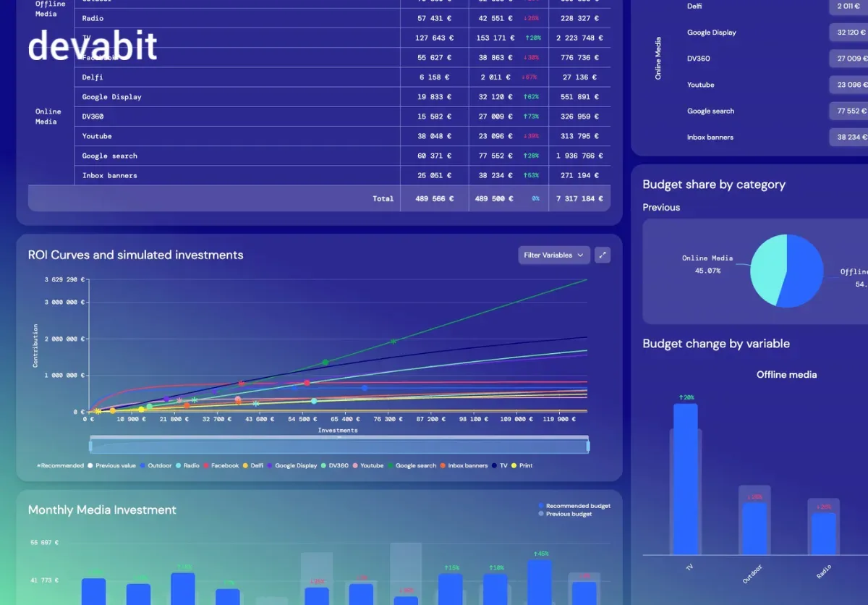This screenshot has height=605, width=868.
Task: Click the '38 048 €' table cell
Action: pos(435,136)
